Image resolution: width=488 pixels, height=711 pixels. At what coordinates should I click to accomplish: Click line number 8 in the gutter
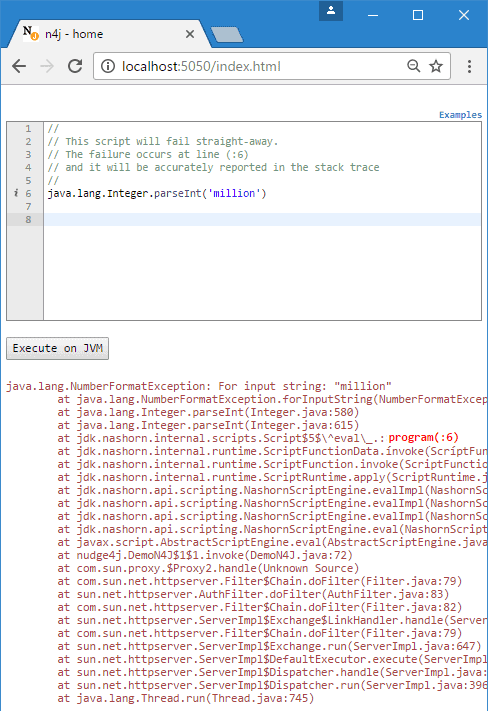coord(28,219)
